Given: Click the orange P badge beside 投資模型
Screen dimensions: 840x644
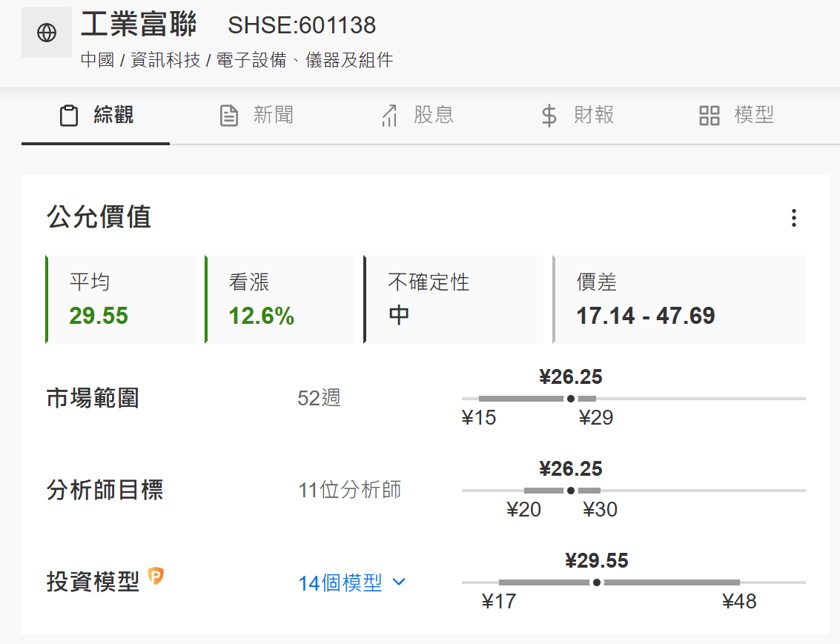Looking at the screenshot, I should [156, 576].
